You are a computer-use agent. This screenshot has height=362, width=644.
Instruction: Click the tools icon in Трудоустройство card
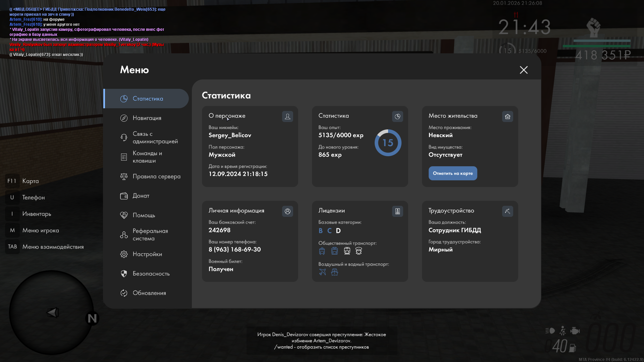pos(507,211)
